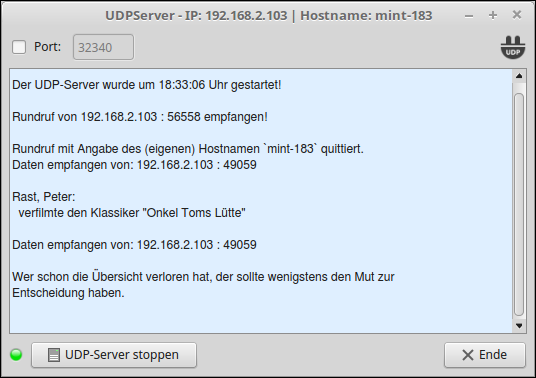Click the 'Onkel Toms Lütte' text line
The height and width of the screenshot is (378, 536).
pos(132,213)
